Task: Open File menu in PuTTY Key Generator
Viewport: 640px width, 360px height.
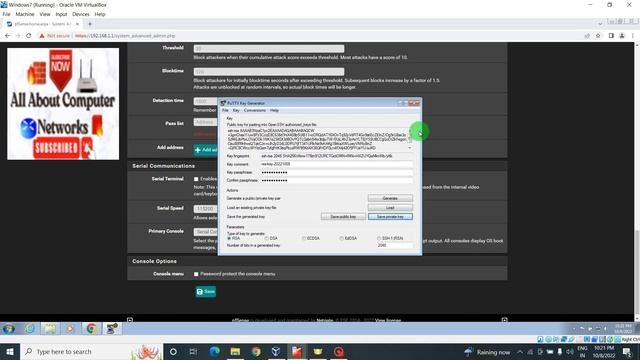Action: [225, 110]
